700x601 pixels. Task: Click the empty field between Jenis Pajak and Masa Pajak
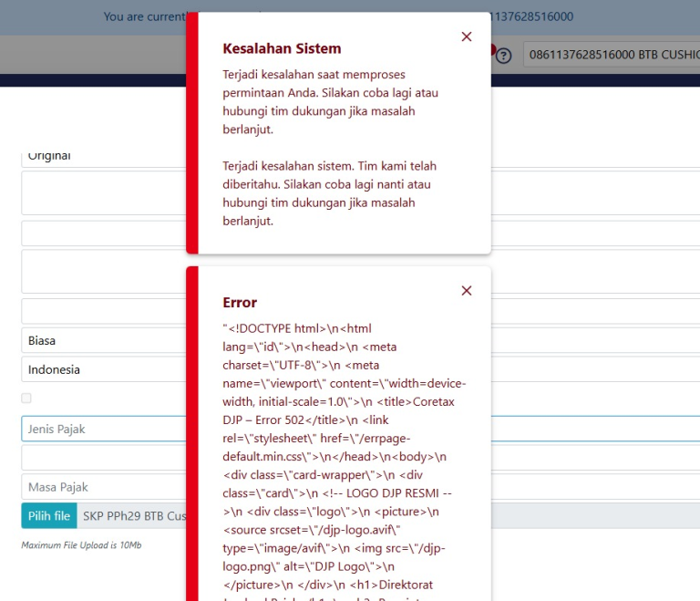[100, 458]
